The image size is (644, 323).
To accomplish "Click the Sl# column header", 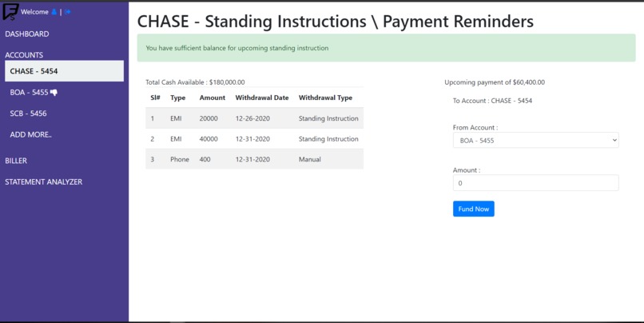I will click(x=155, y=98).
